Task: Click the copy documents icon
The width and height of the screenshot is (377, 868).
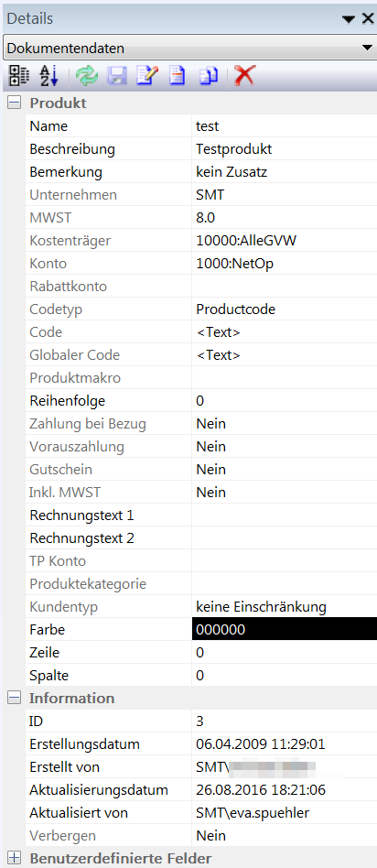Action: click(208, 75)
